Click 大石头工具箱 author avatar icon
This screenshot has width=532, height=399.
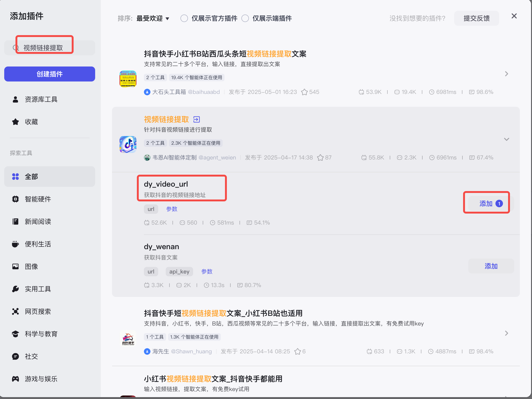(x=147, y=92)
